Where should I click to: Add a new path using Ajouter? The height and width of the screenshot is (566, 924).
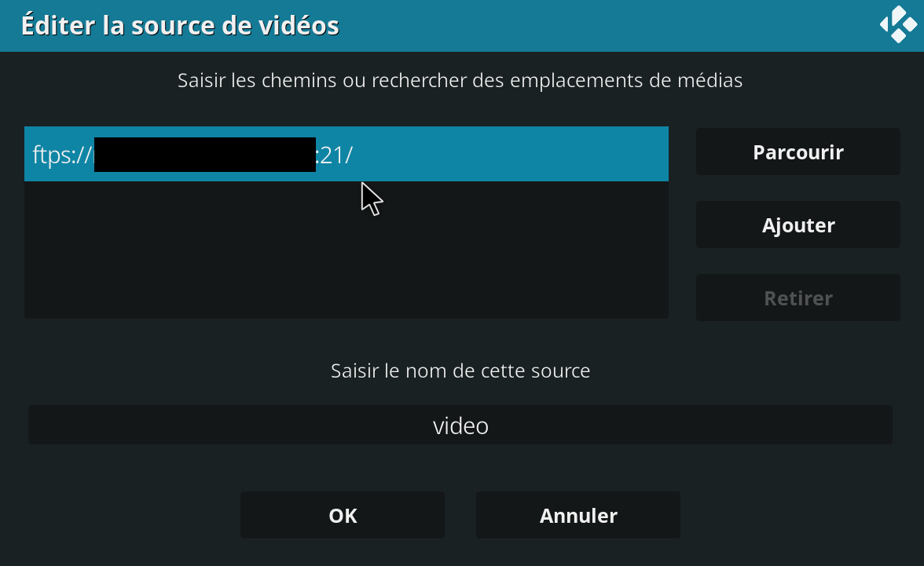tap(798, 225)
